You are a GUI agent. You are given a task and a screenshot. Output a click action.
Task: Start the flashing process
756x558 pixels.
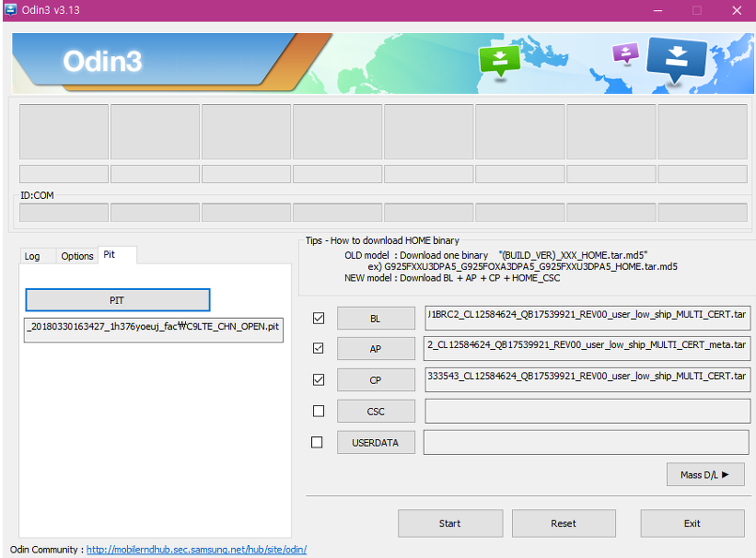[450, 523]
